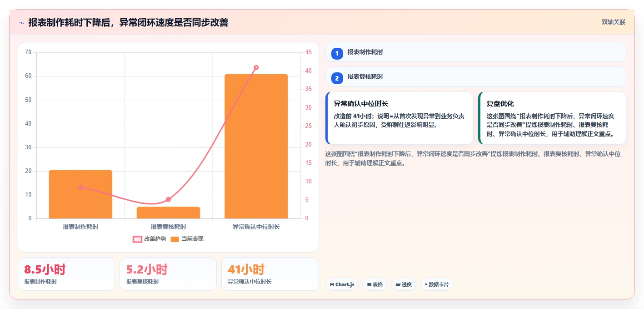
Task: Click left axis value 70
Action: (28, 52)
